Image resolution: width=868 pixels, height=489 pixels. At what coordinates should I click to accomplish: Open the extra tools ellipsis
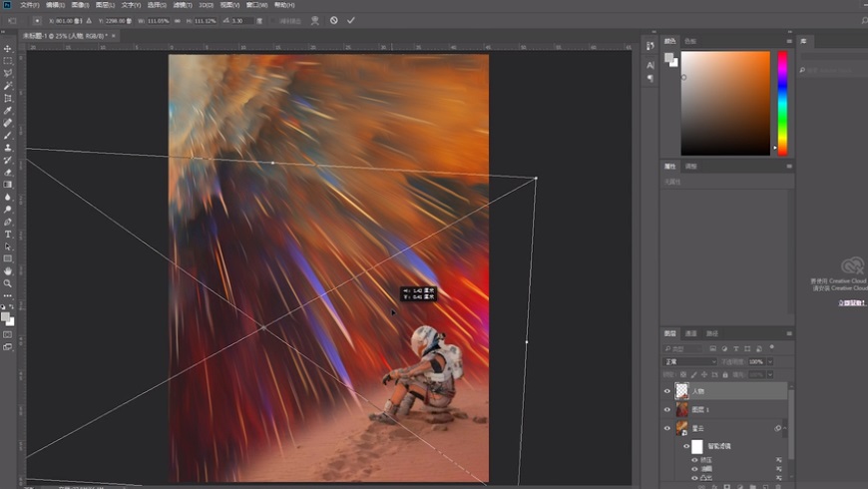(8, 295)
